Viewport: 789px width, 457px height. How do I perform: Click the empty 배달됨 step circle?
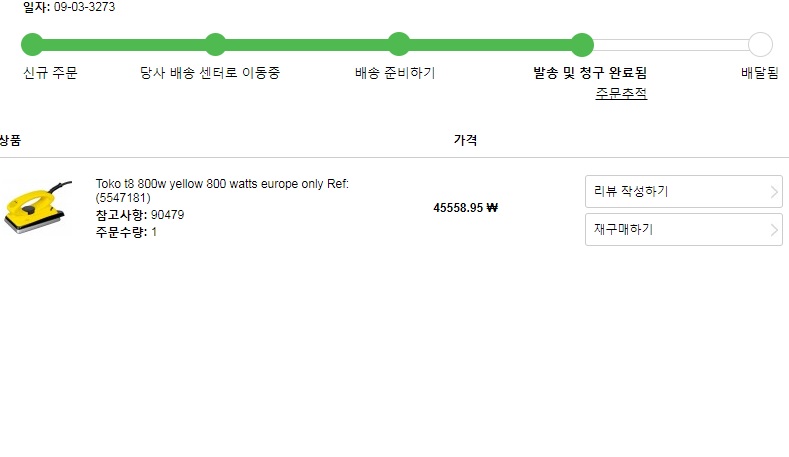click(x=760, y=44)
